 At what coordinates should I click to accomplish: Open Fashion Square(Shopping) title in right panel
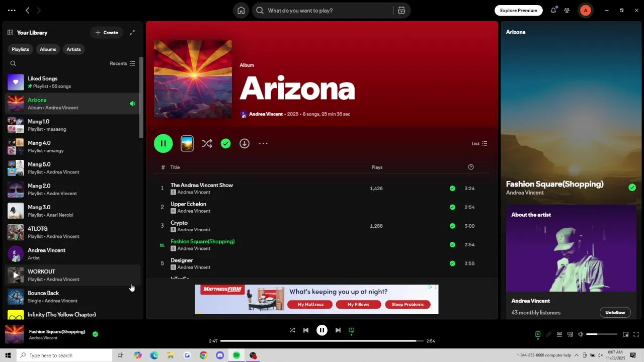[x=554, y=184]
